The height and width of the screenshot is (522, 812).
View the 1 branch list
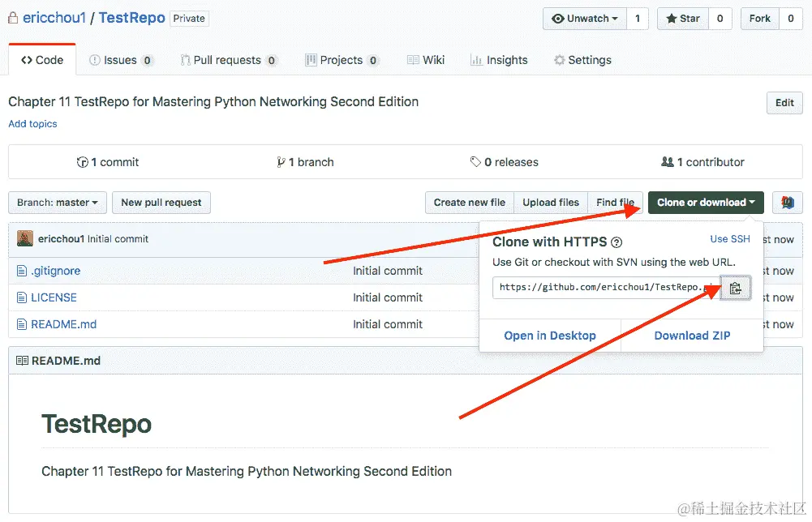305,162
